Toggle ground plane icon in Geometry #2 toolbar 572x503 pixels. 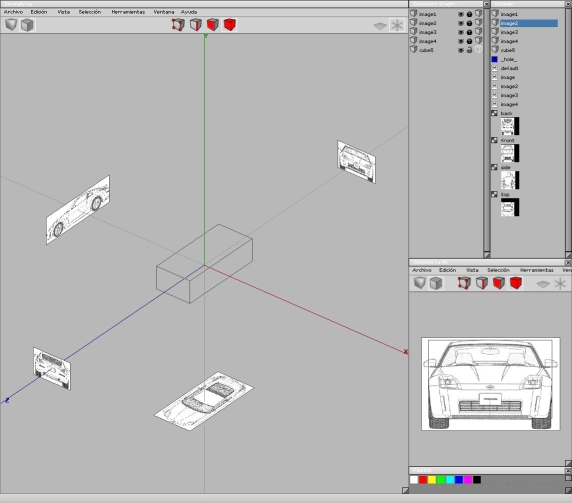click(x=543, y=284)
